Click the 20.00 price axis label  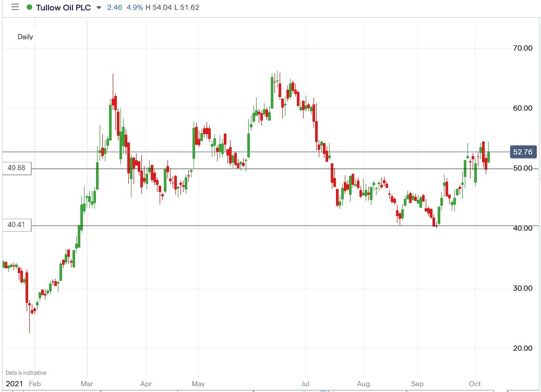[522, 348]
